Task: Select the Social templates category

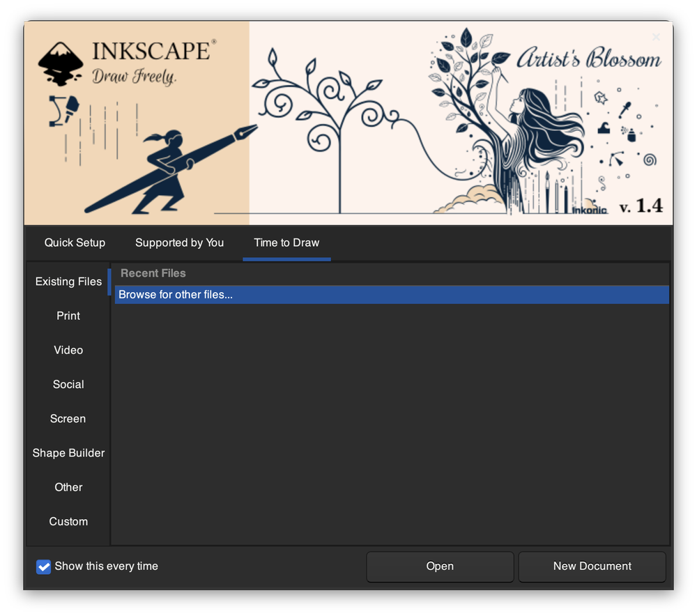Action: point(68,385)
